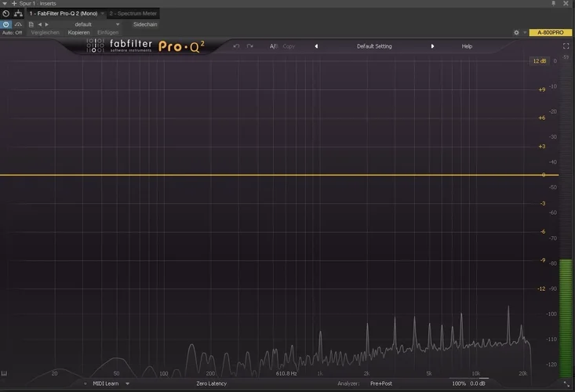Open the Pre+Post analyzer settings

(x=381, y=383)
